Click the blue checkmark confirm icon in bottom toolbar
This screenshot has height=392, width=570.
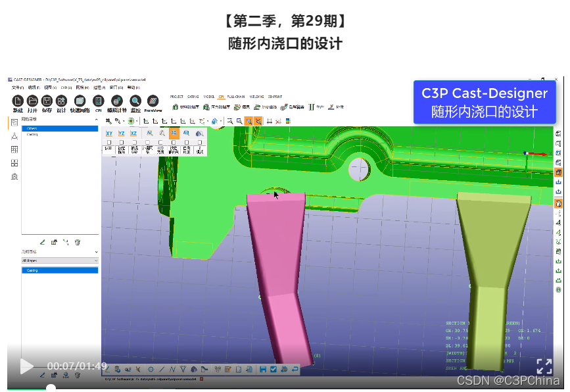point(273,370)
